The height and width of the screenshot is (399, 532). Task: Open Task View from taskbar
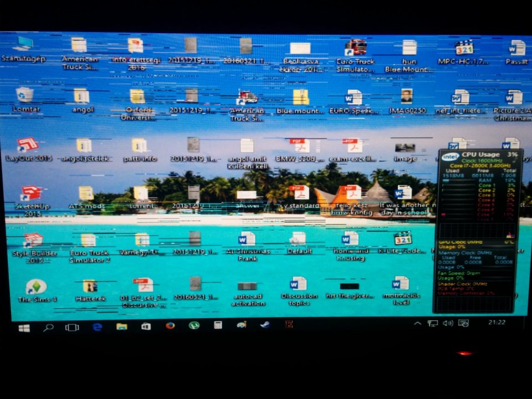click(x=72, y=328)
